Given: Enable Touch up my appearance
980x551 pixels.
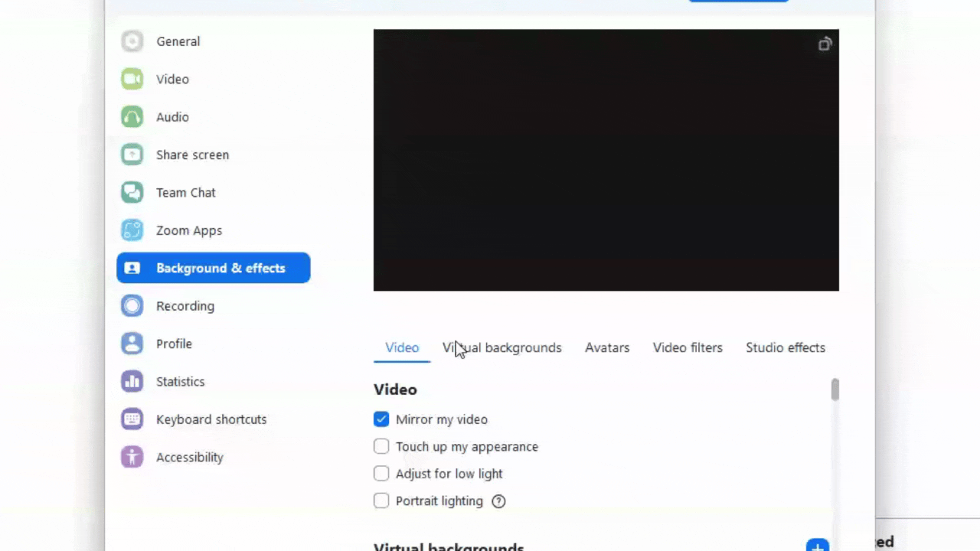Looking at the screenshot, I should [x=381, y=446].
